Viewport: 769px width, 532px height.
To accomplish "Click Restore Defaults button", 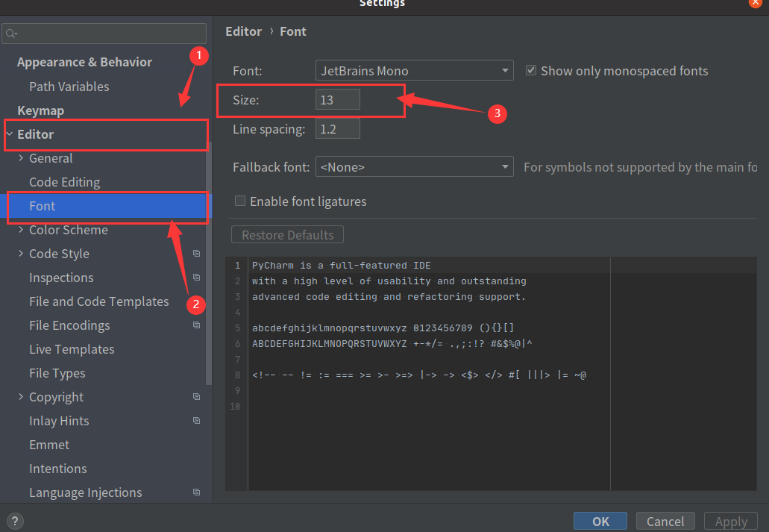I will (x=287, y=234).
